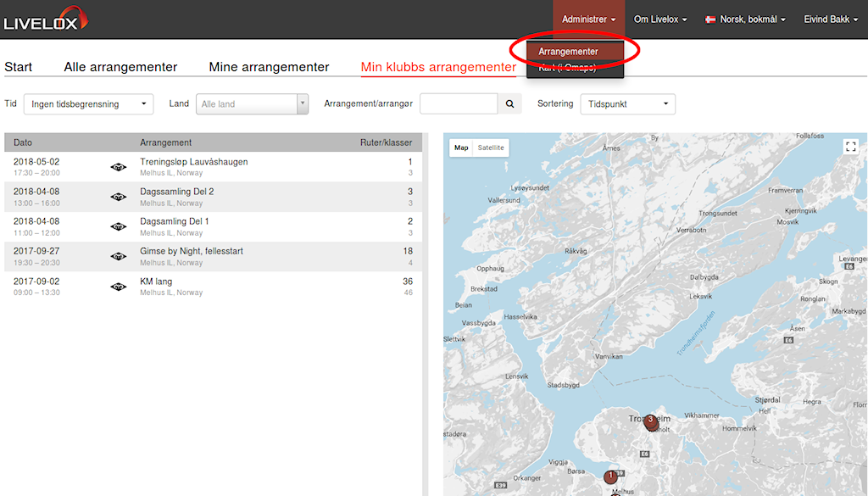
Task: Open the Eivind Bakk user menu
Action: coord(831,20)
